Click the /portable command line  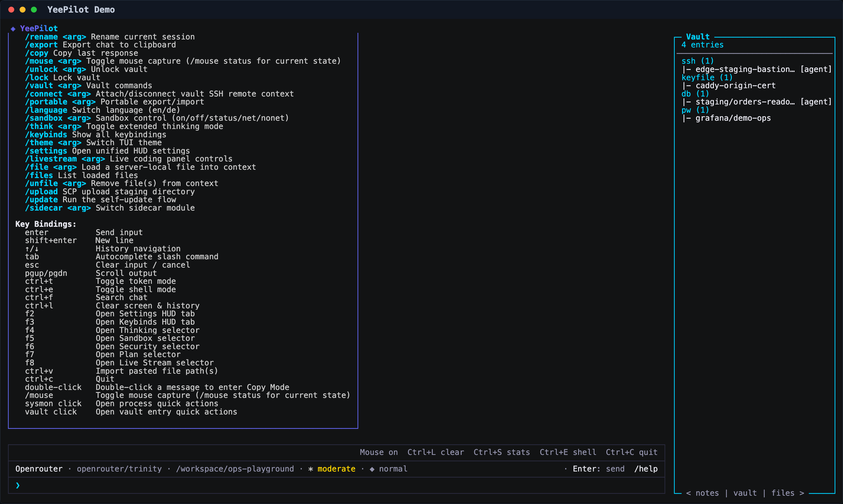click(x=114, y=102)
